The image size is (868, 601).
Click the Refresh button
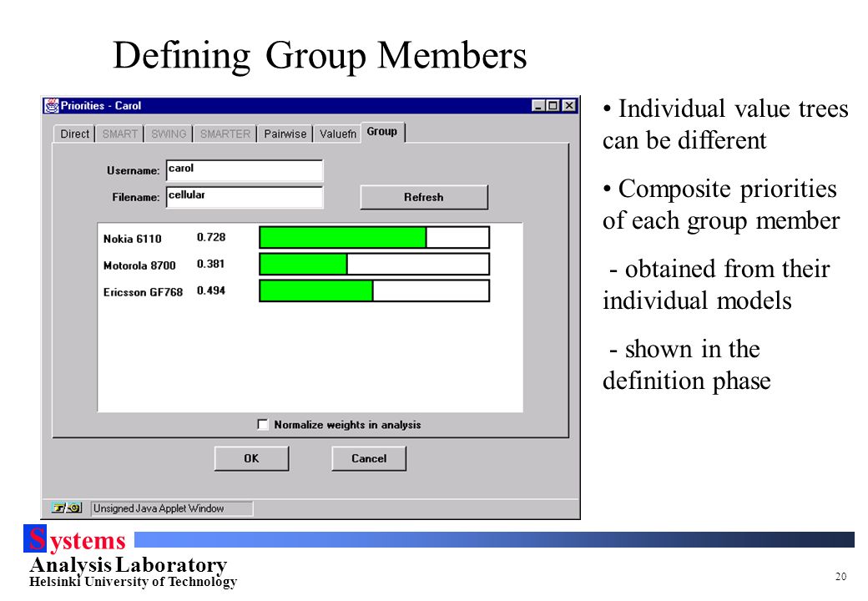[x=424, y=197]
